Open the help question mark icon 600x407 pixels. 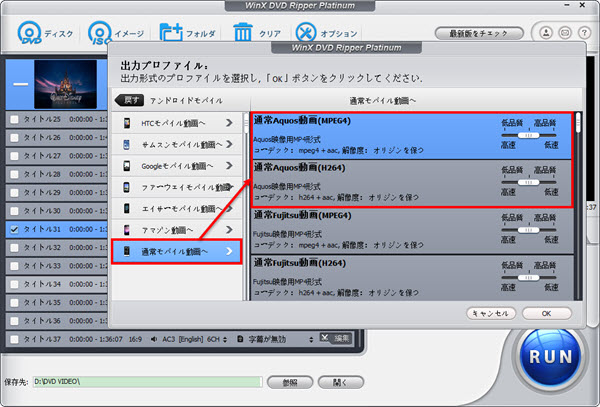point(584,33)
